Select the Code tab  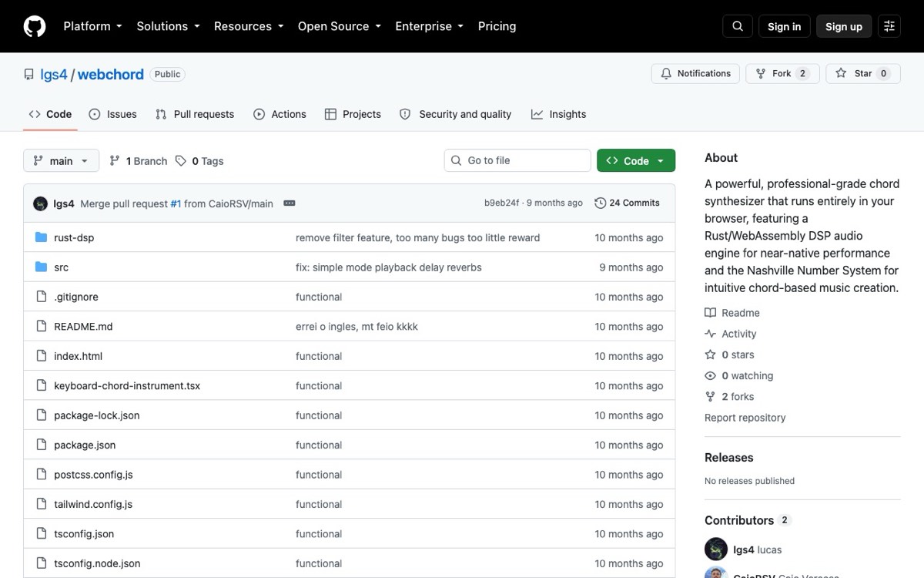pyautogui.click(x=50, y=114)
